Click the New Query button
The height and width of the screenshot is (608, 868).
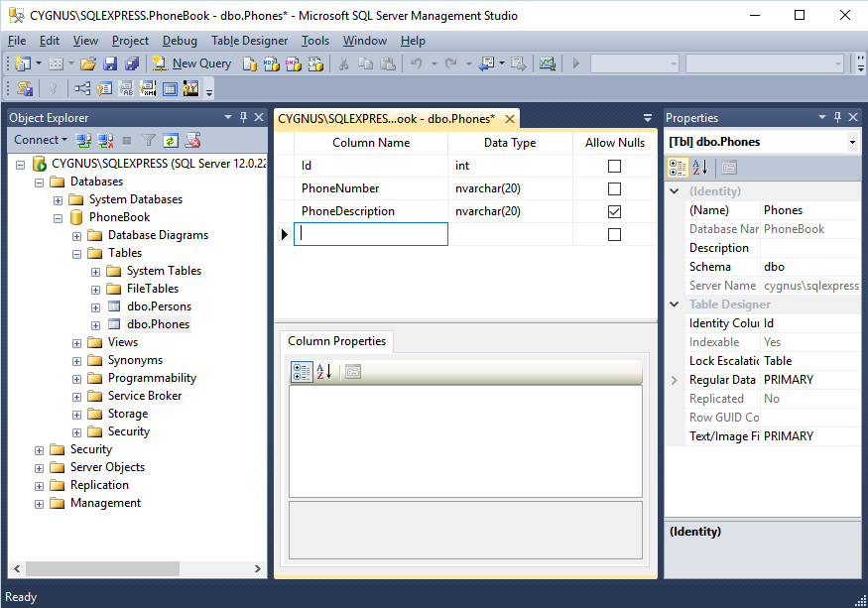191,63
